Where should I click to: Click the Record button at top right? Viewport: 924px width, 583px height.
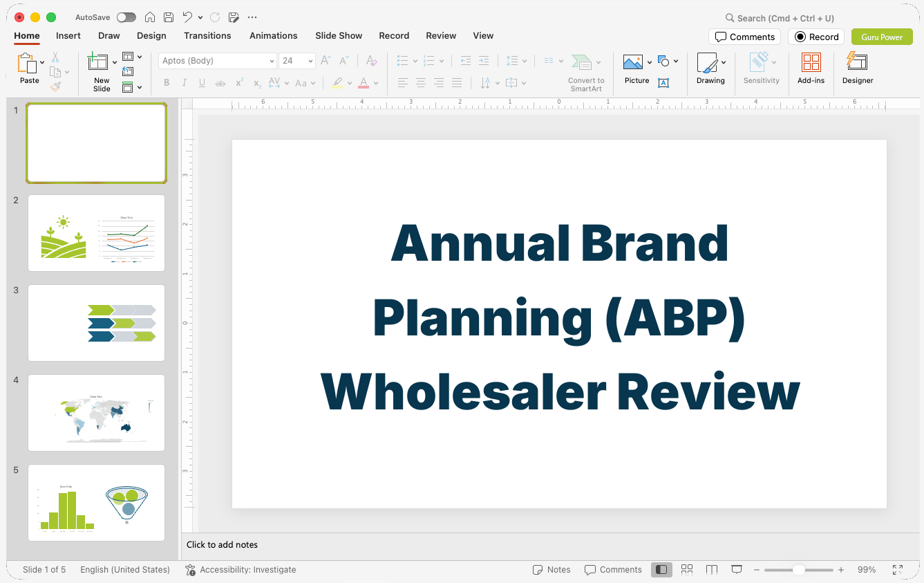pos(817,37)
